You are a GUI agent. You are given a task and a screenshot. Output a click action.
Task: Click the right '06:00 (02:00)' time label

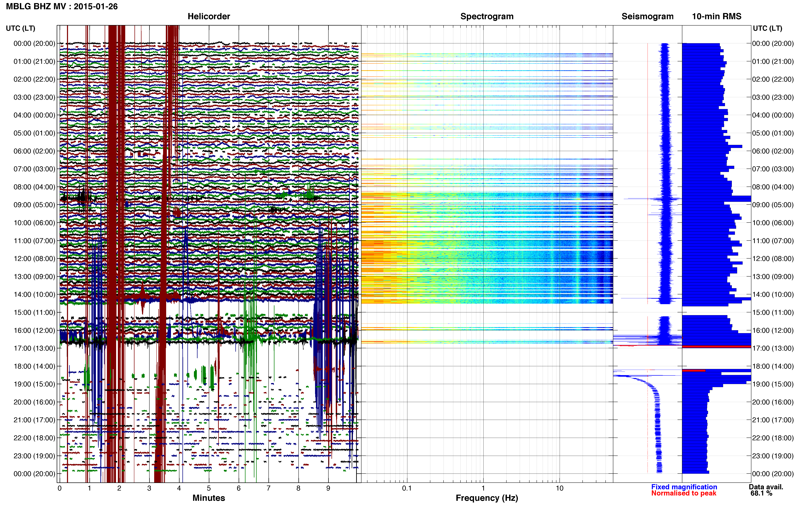point(773,151)
